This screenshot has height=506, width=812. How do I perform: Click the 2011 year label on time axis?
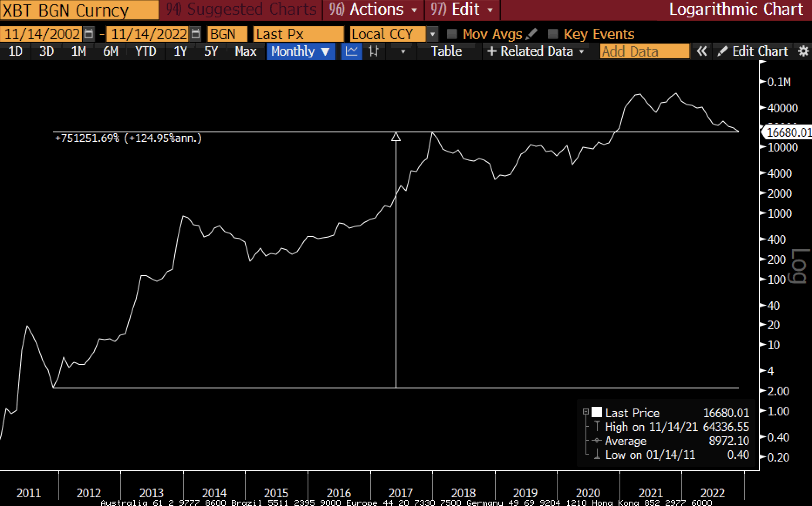29,493
